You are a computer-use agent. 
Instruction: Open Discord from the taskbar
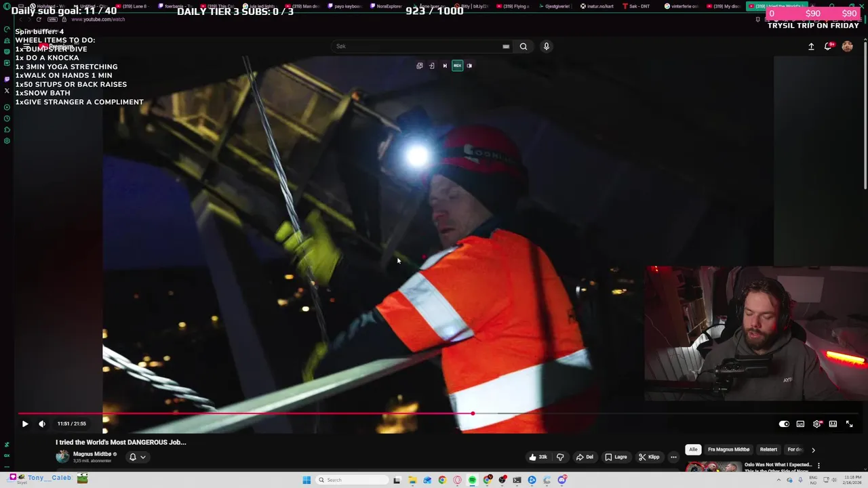pyautogui.click(x=562, y=480)
